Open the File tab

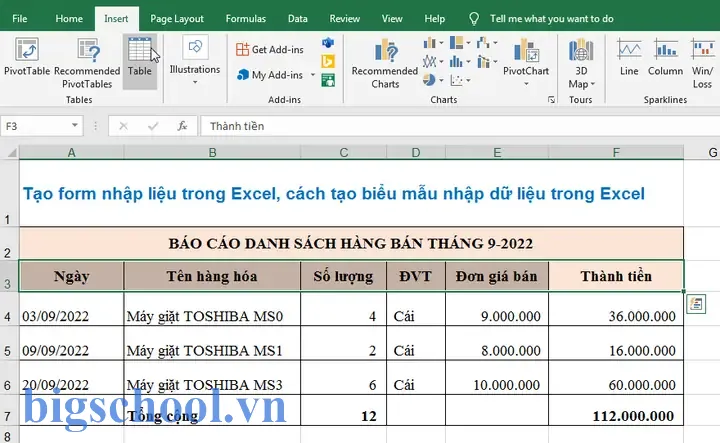click(20, 19)
